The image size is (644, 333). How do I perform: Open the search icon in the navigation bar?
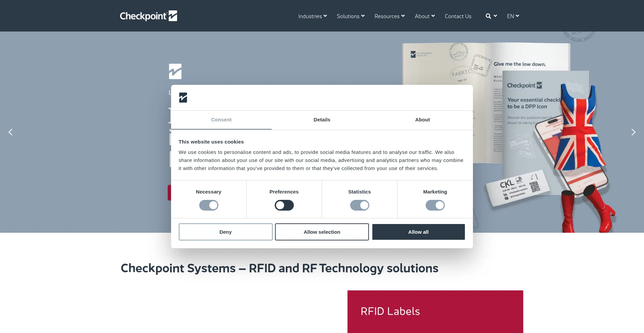(x=488, y=16)
